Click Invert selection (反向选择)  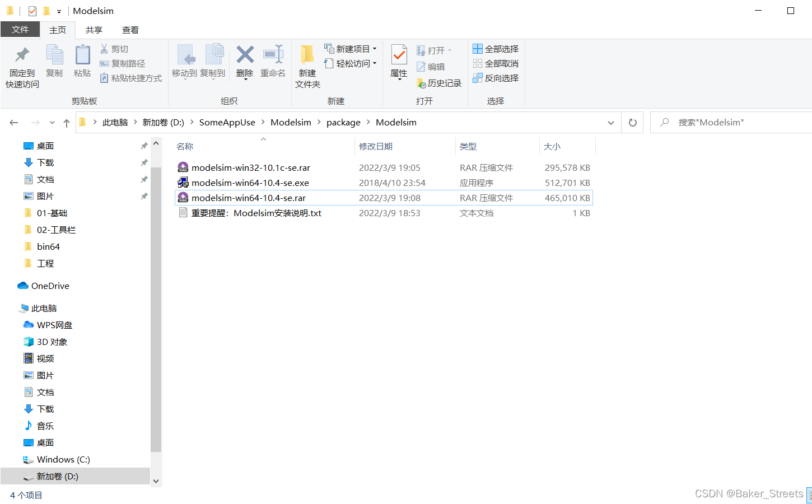tap(496, 78)
